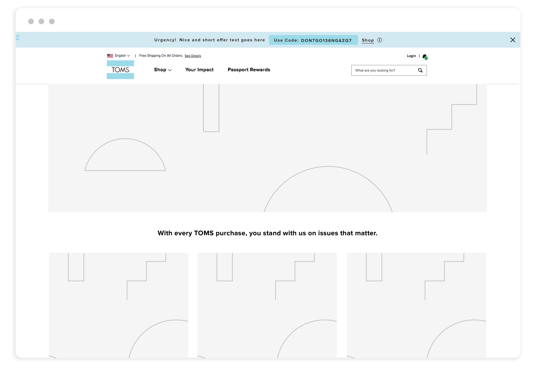
Task: Focus the 'What are you looking for?' field
Action: pos(383,70)
